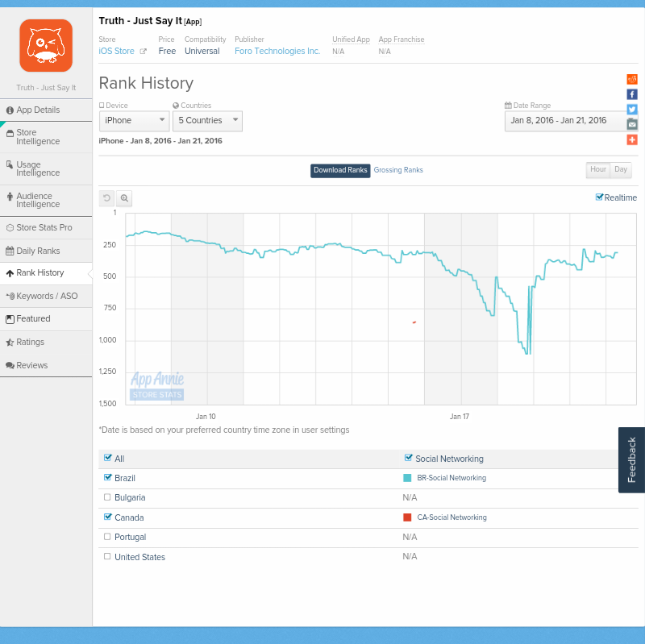Open Daily Ranks menu item
The height and width of the screenshot is (644, 645).
pyautogui.click(x=46, y=251)
